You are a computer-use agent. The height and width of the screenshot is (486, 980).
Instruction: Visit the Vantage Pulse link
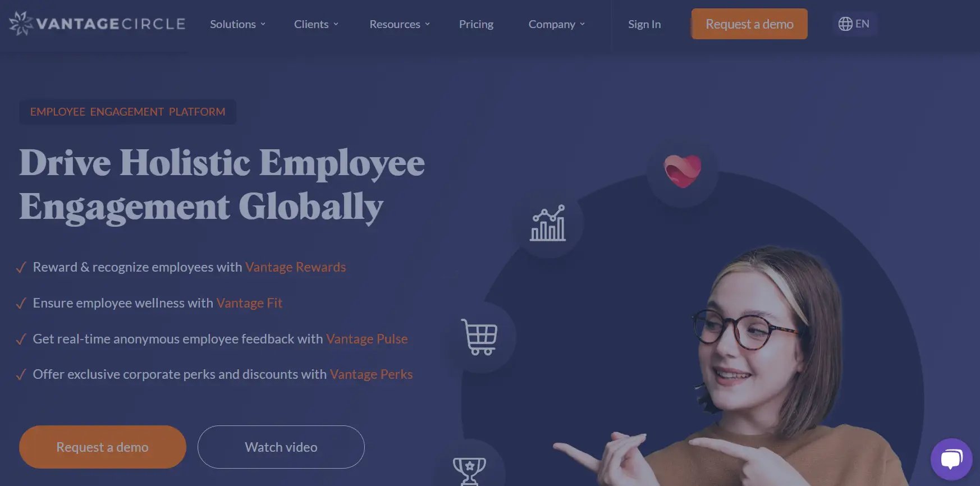[367, 339]
